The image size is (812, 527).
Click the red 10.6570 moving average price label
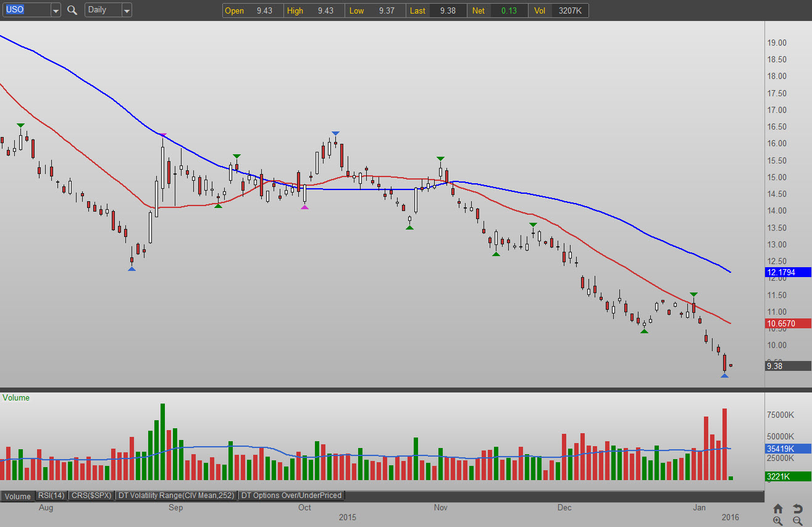click(x=787, y=323)
